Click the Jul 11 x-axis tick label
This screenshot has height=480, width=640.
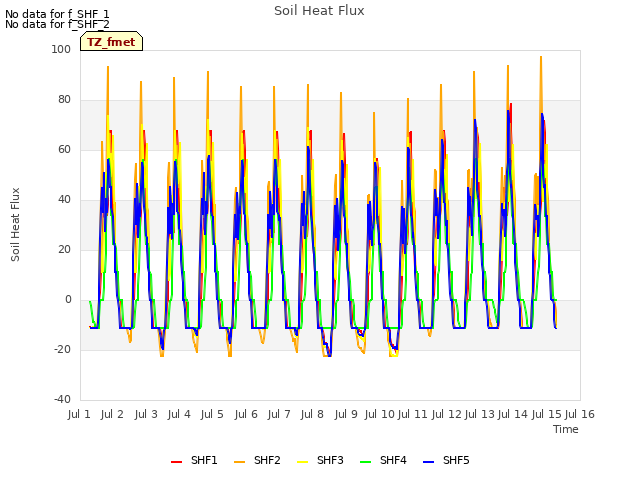pyautogui.click(x=412, y=414)
